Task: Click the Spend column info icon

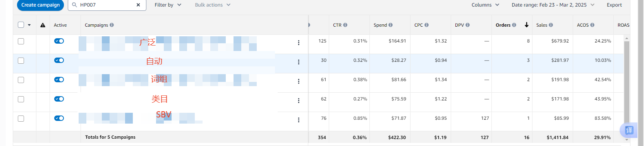Action: (x=390, y=25)
